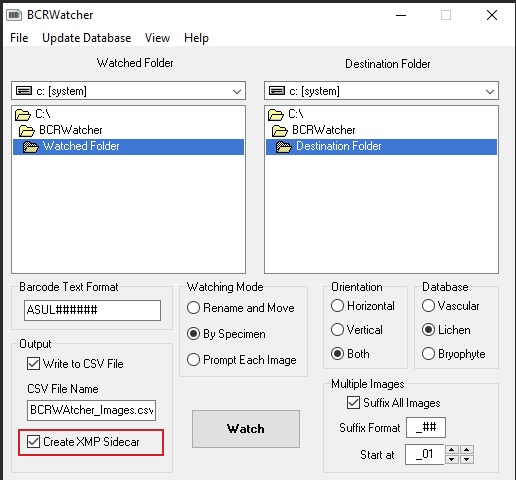Click the open Destination Folder icon
The height and width of the screenshot is (480, 516).
284,147
